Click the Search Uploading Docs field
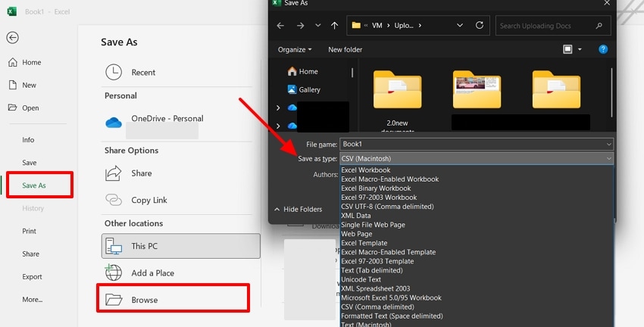Screen dimensions: 644x327 (553, 26)
